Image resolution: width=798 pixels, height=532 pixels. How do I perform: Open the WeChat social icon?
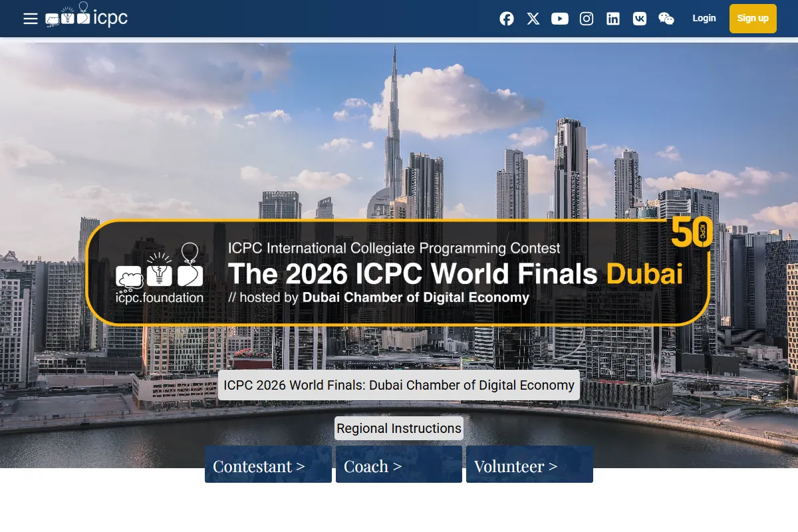[x=666, y=19]
